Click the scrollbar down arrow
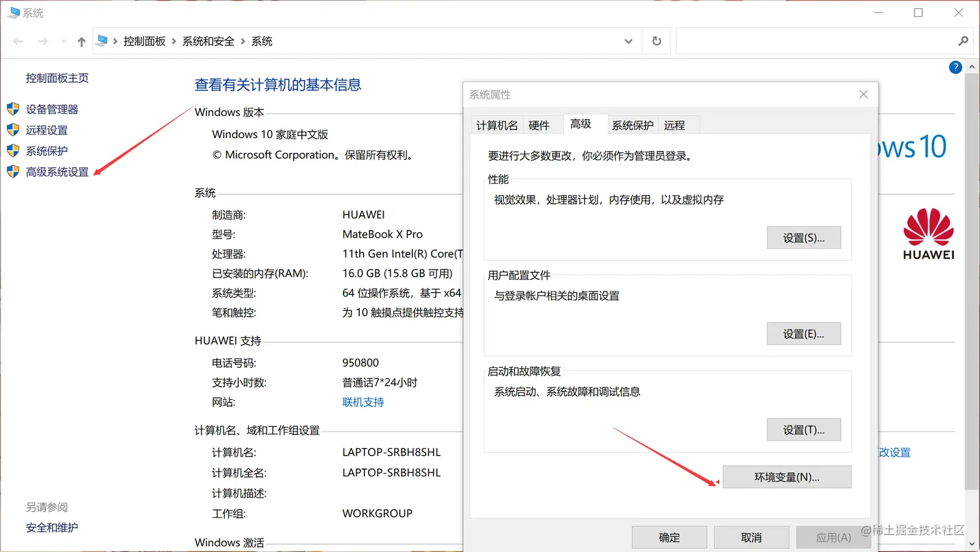 tap(972, 544)
